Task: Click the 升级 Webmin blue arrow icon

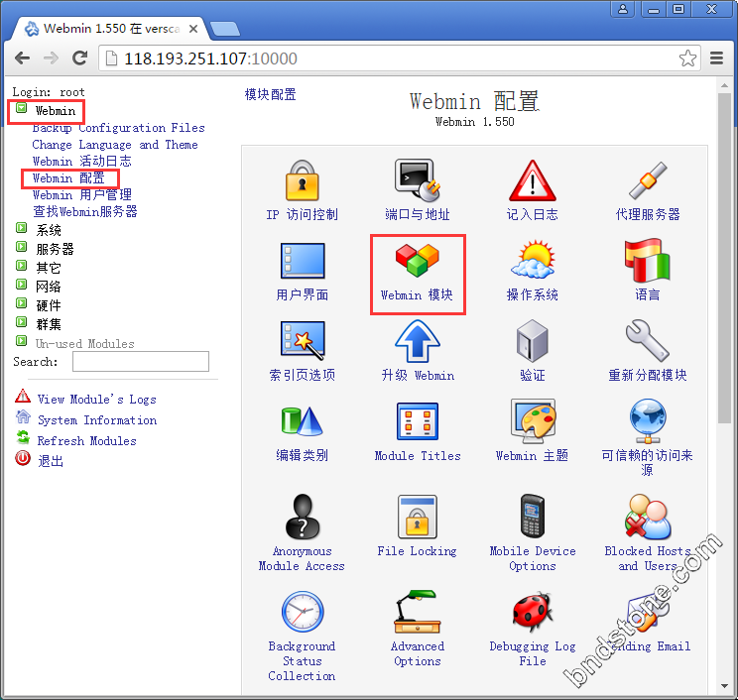Action: 417,341
